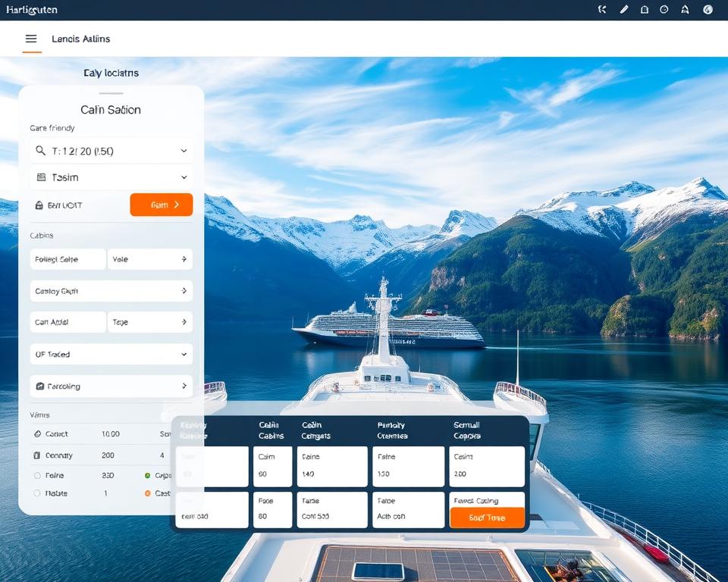Select the Habte radio button
The width and height of the screenshot is (728, 582).
click(38, 493)
